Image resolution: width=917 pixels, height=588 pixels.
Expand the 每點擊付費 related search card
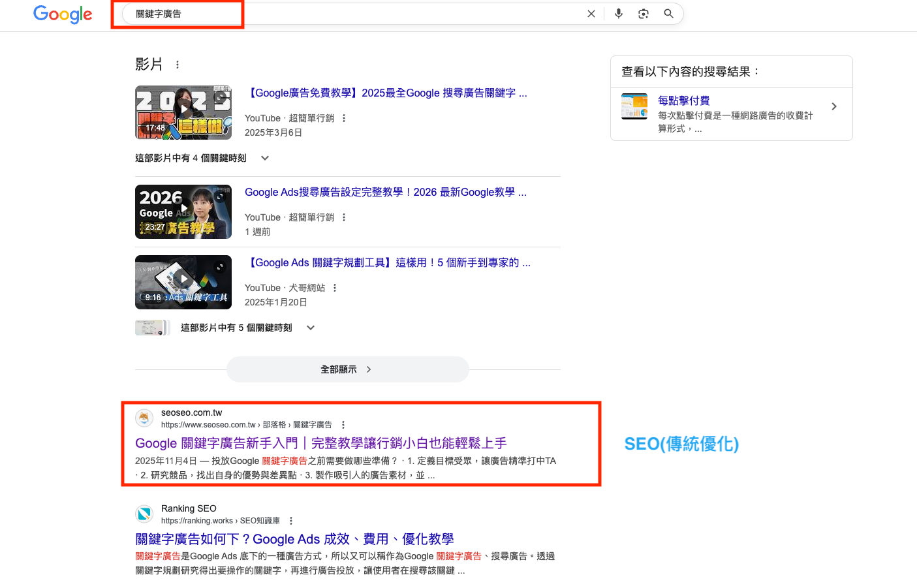click(x=833, y=106)
